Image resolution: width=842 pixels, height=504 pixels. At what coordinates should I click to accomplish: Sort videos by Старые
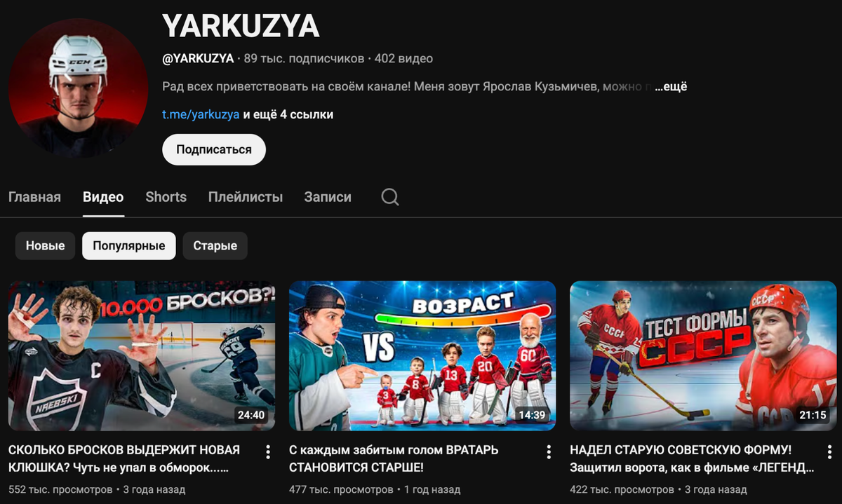point(215,246)
